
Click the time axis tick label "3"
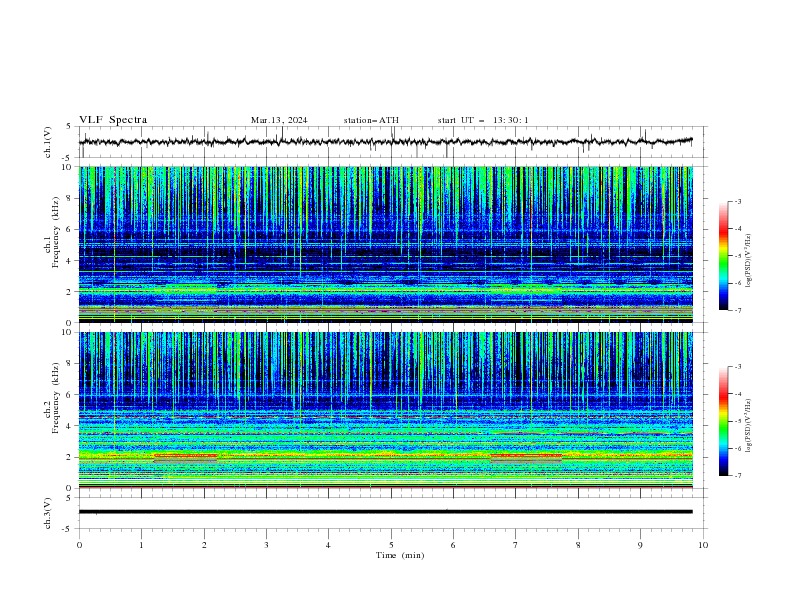click(266, 545)
